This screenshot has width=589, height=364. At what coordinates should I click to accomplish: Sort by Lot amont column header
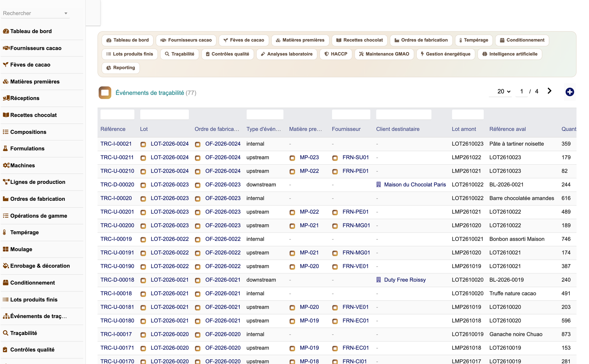coord(464,129)
